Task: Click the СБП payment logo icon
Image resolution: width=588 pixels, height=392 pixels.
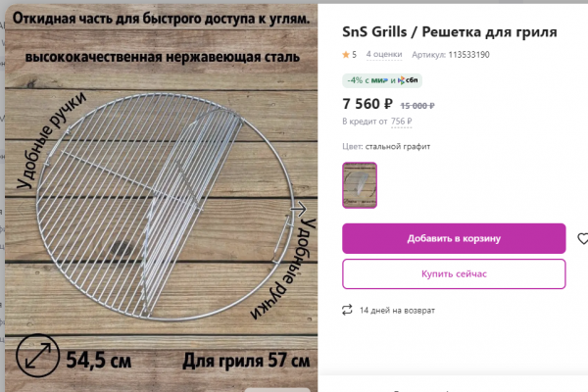Action: 401,80
